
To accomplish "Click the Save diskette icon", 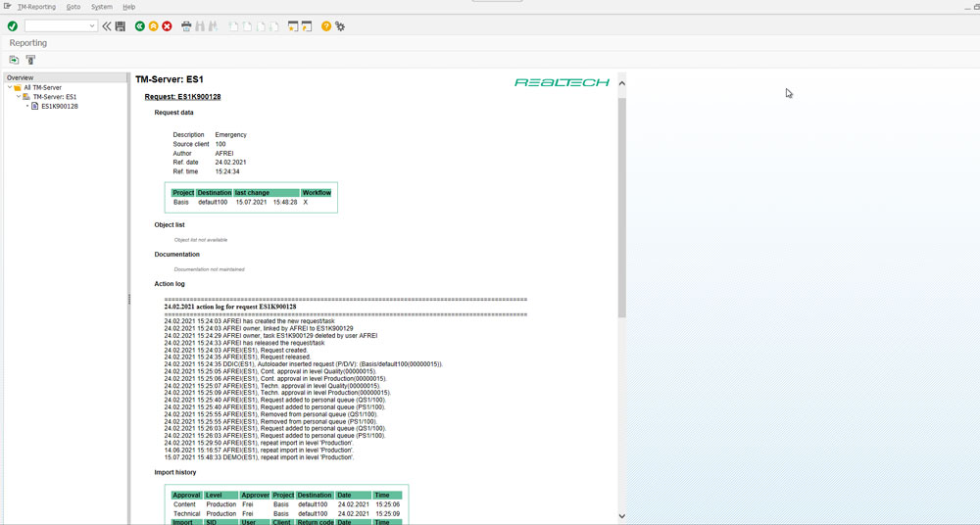I will [121, 26].
